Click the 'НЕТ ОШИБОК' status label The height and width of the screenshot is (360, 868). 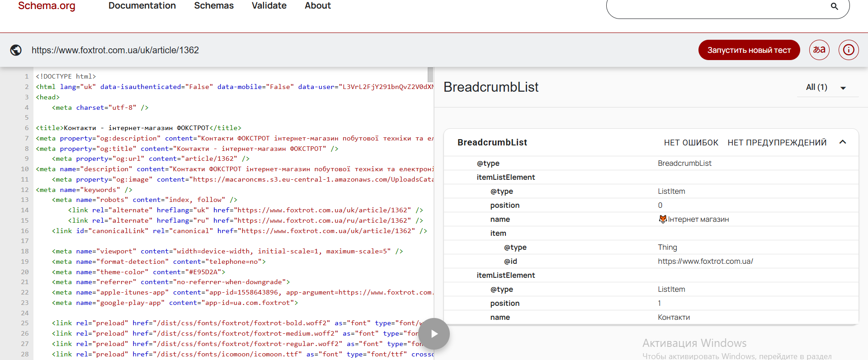(691, 143)
